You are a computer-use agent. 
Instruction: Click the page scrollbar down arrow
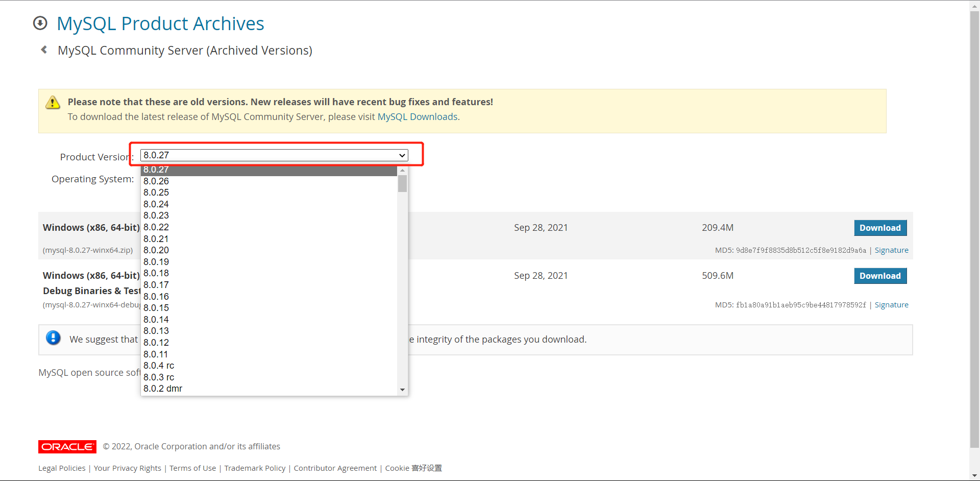pyautogui.click(x=974, y=475)
